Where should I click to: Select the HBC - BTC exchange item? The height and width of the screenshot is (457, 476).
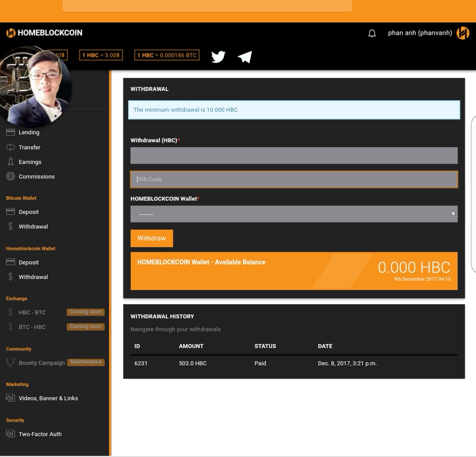pos(32,312)
